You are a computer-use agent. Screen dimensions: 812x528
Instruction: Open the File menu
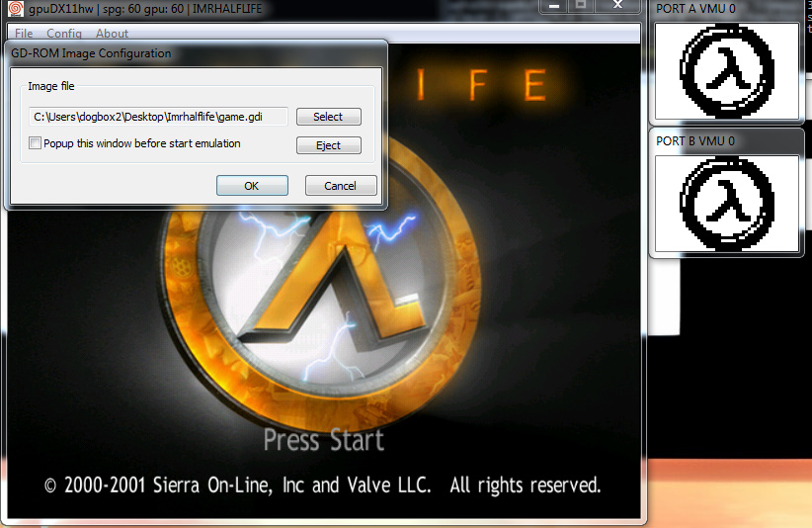(x=24, y=34)
